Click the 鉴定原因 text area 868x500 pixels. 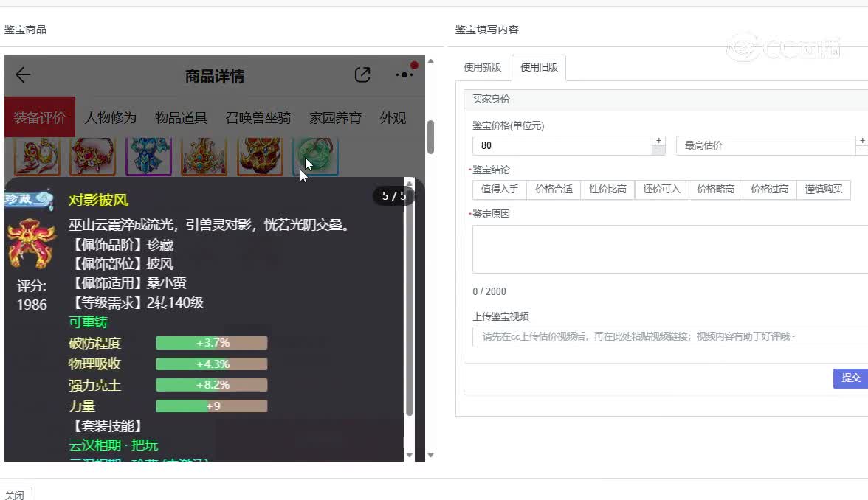670,249
